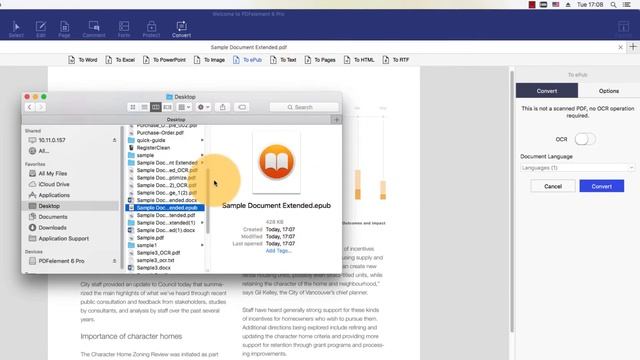The width and height of the screenshot is (640, 360).
Task: Eject the 10.11.0.157 shared server
Action: pos(114,140)
